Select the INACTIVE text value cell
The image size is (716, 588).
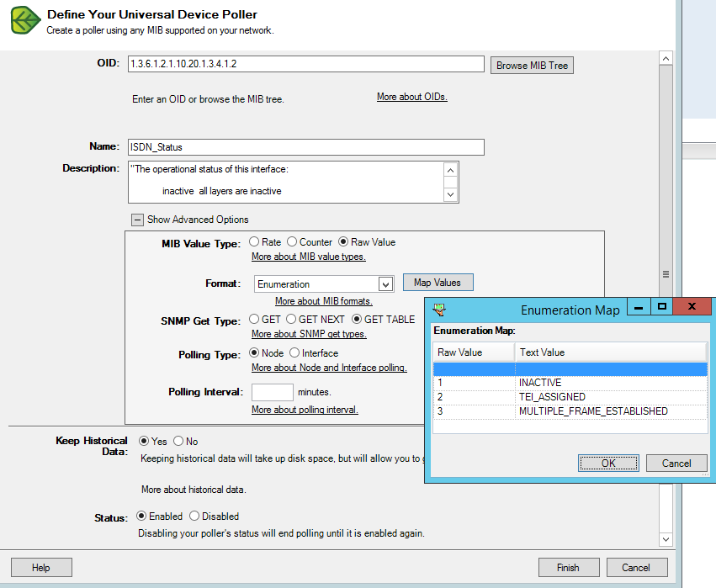[612, 383]
